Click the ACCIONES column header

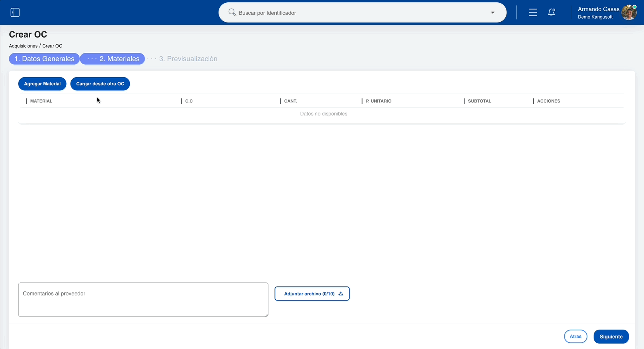point(548,101)
